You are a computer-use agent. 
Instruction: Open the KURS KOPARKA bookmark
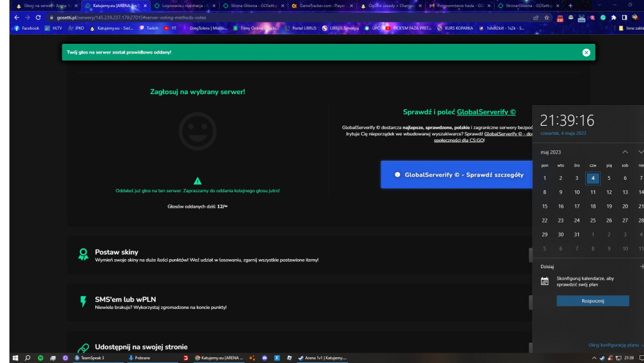(455, 28)
